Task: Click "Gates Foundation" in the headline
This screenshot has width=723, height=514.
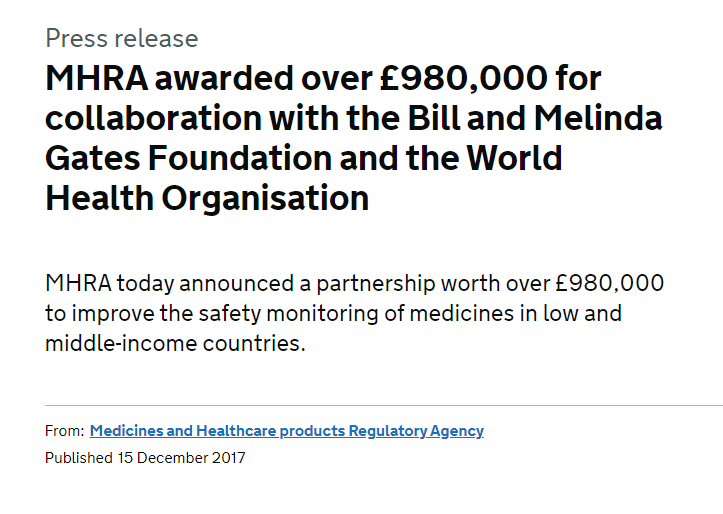Action: [x=188, y=158]
